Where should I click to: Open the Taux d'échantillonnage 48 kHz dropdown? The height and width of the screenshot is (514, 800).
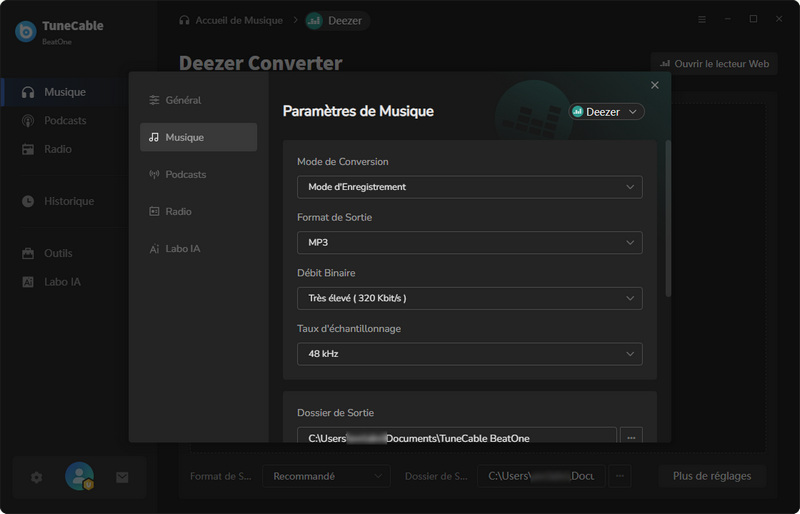click(x=469, y=354)
